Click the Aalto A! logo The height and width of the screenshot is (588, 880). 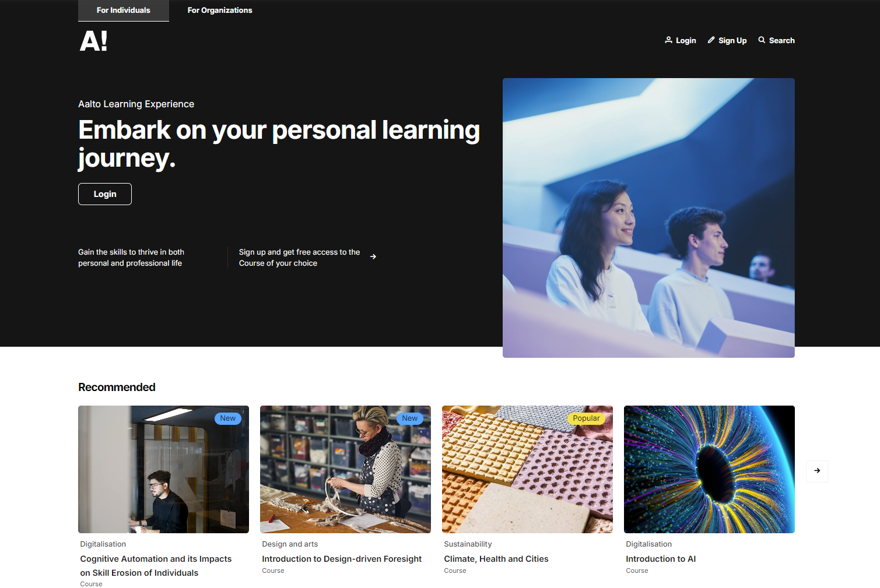[93, 41]
